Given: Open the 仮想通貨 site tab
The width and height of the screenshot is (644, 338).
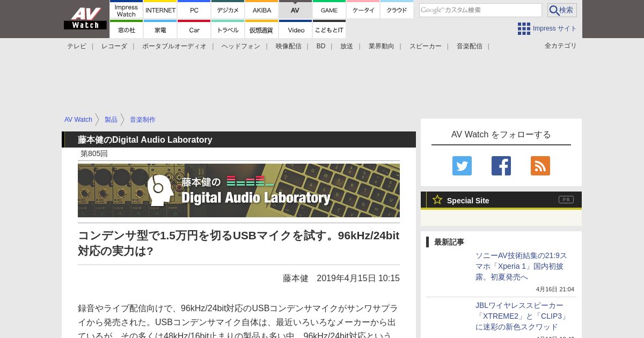Looking at the screenshot, I should (x=262, y=30).
